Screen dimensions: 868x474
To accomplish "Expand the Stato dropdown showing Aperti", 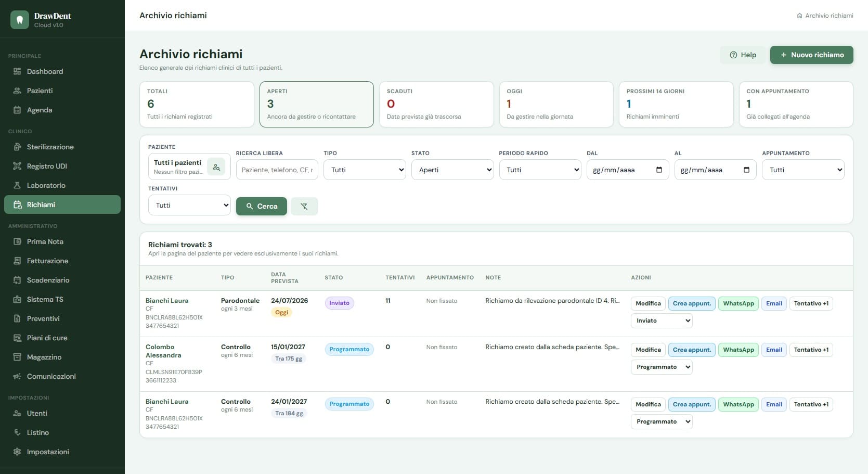I will [452, 170].
